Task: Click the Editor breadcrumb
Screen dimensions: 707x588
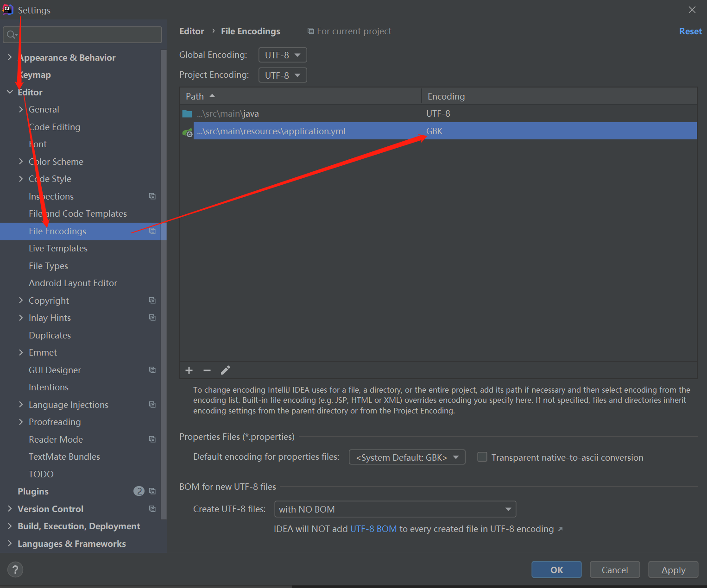Action: (x=192, y=31)
